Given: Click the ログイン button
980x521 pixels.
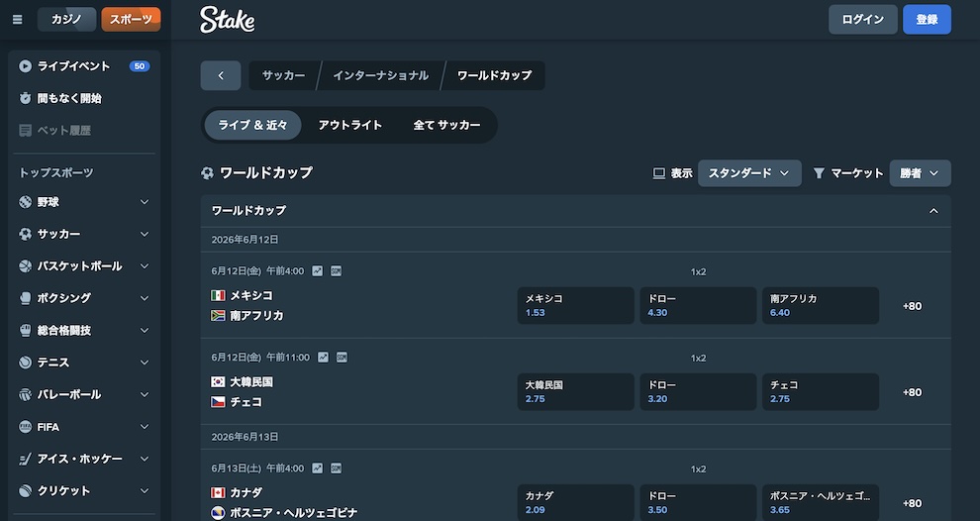Looking at the screenshot, I should (862, 20).
